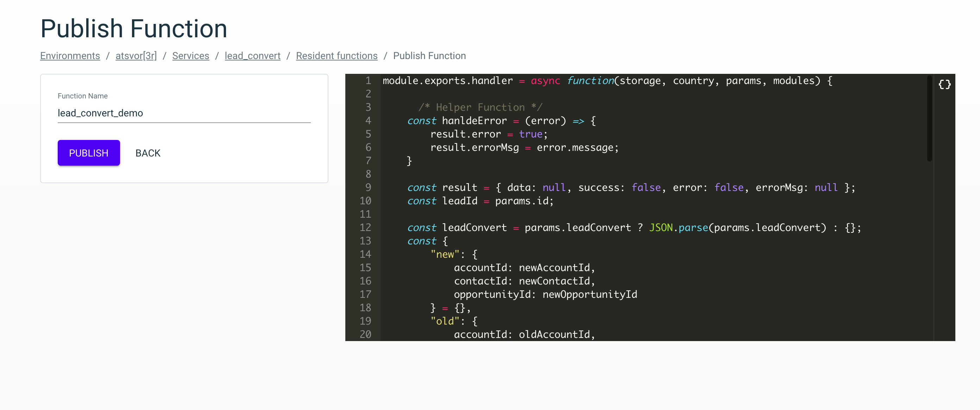
Task: Click the Publish Function breadcrumb label
Action: point(429,56)
